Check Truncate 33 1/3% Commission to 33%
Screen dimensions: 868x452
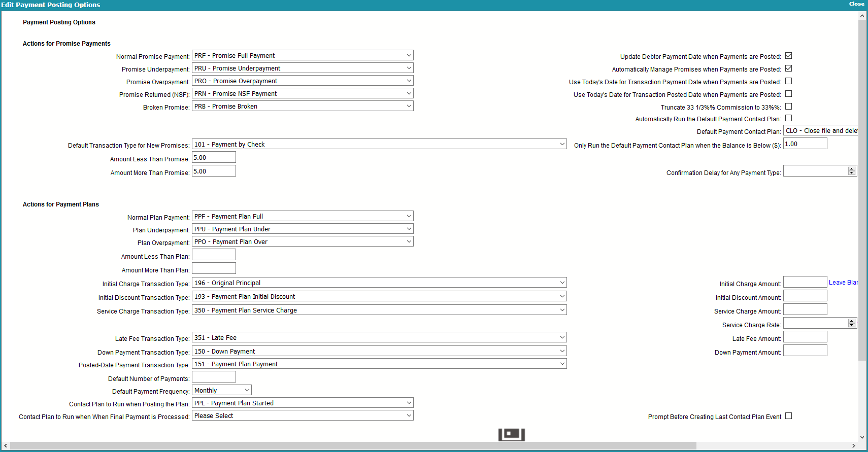[x=789, y=107]
